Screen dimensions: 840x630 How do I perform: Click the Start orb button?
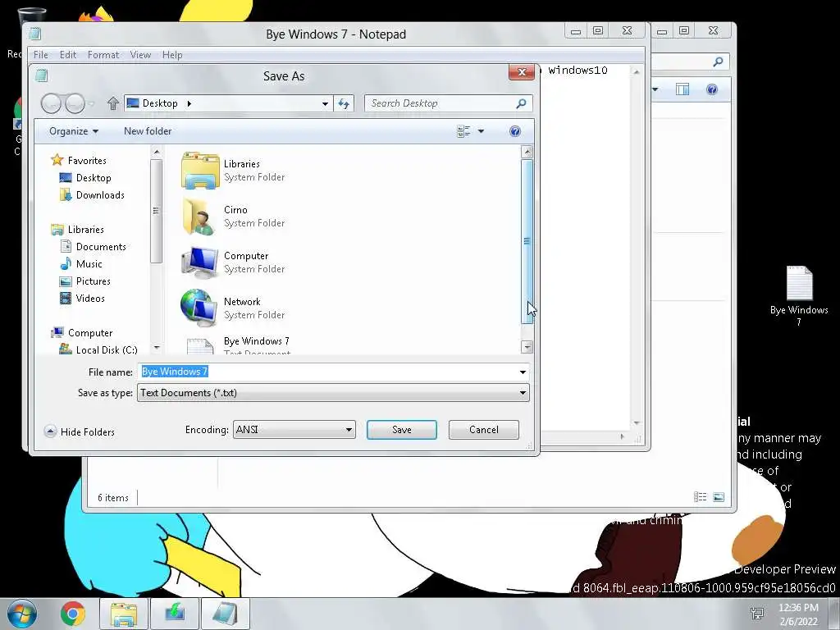(22, 614)
